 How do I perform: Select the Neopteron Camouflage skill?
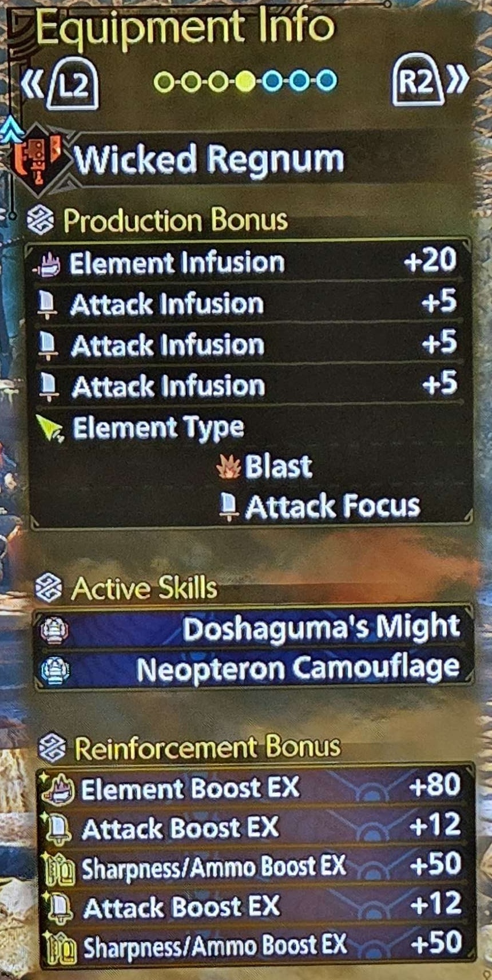pyautogui.click(x=254, y=669)
